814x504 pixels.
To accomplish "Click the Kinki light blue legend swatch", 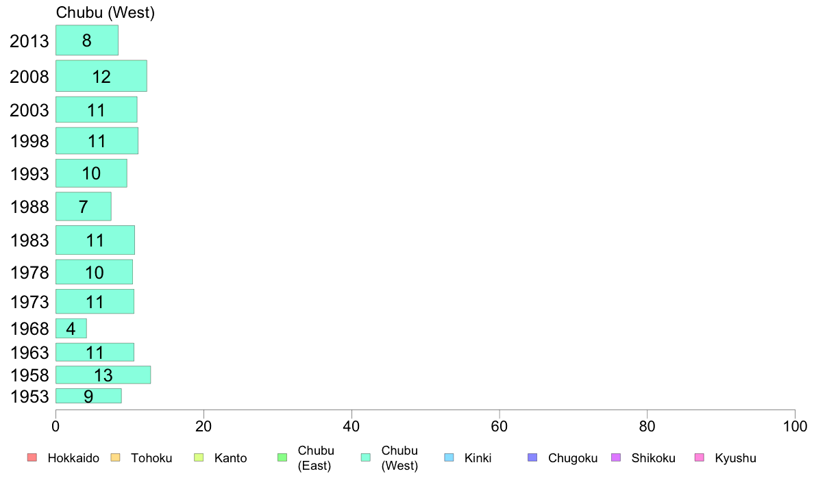I will (449, 457).
